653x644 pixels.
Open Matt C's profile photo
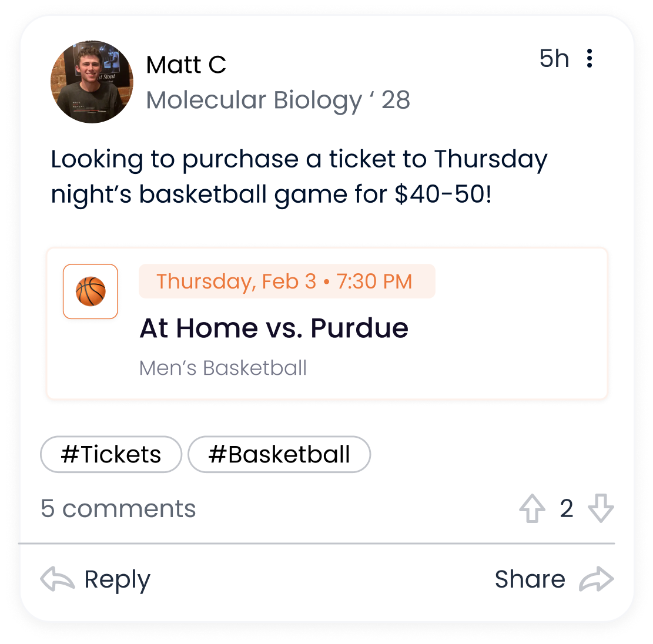pyautogui.click(x=92, y=82)
